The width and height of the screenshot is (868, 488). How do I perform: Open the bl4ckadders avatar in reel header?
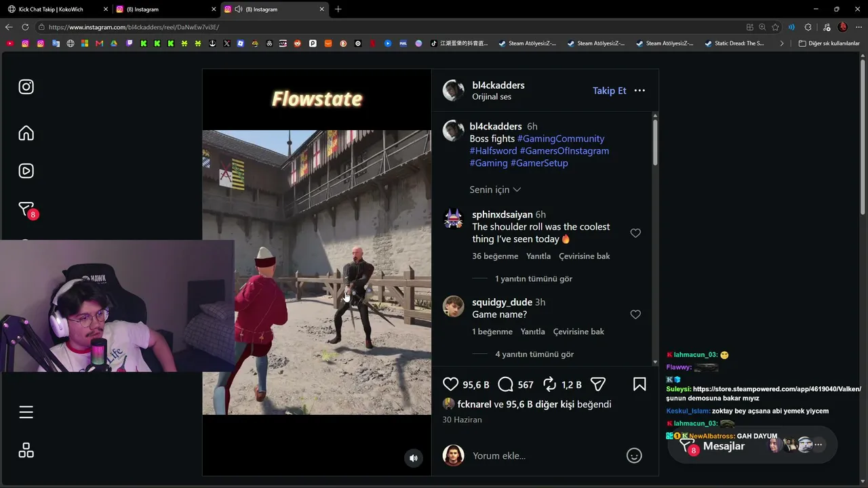click(453, 90)
